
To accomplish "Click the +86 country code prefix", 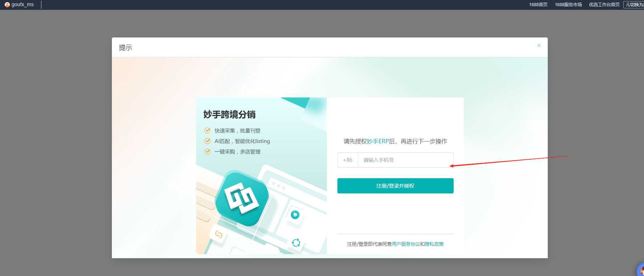I will pos(348,160).
